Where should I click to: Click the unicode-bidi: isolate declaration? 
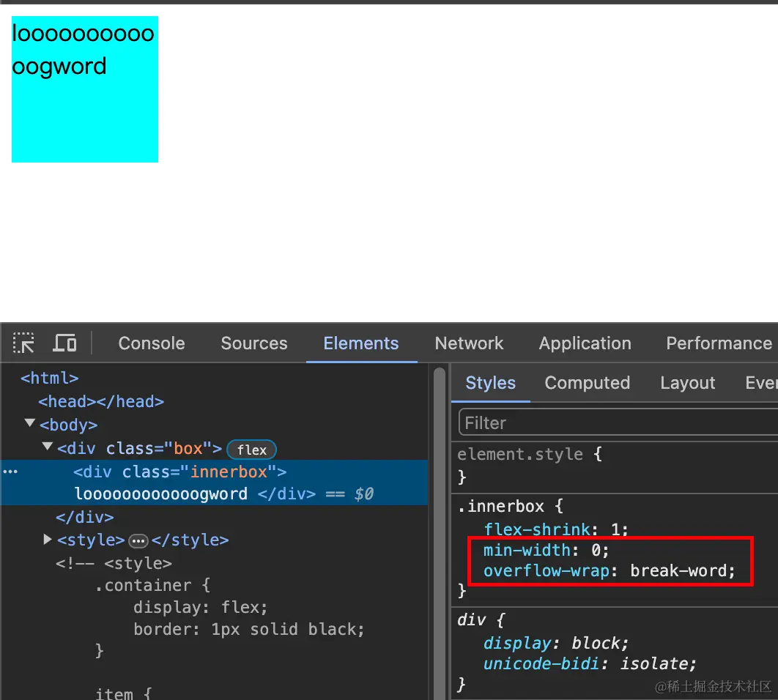point(590,664)
